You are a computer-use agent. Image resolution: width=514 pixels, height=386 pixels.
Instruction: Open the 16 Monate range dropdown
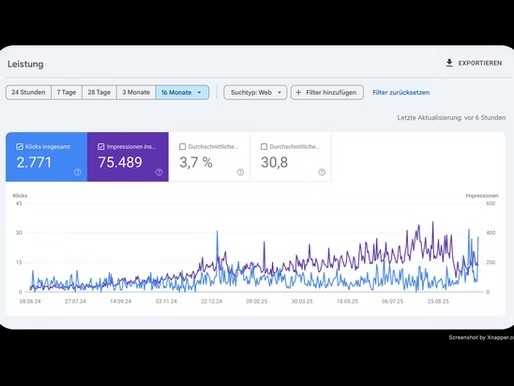(182, 92)
